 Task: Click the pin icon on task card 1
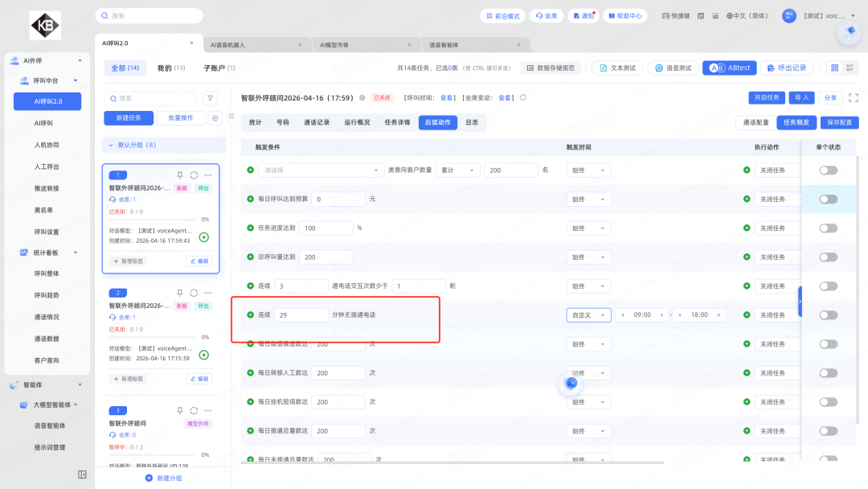[x=180, y=175]
